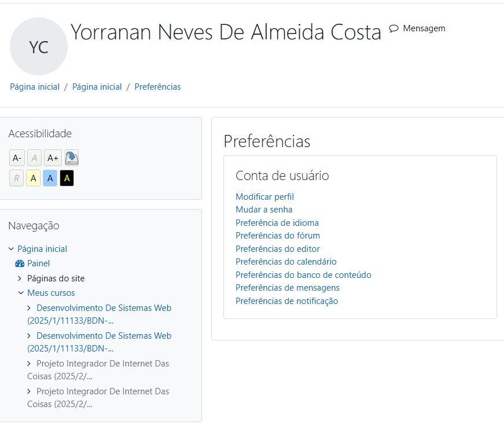
Task: Click the Mensagem speech bubble icon
Action: (393, 28)
